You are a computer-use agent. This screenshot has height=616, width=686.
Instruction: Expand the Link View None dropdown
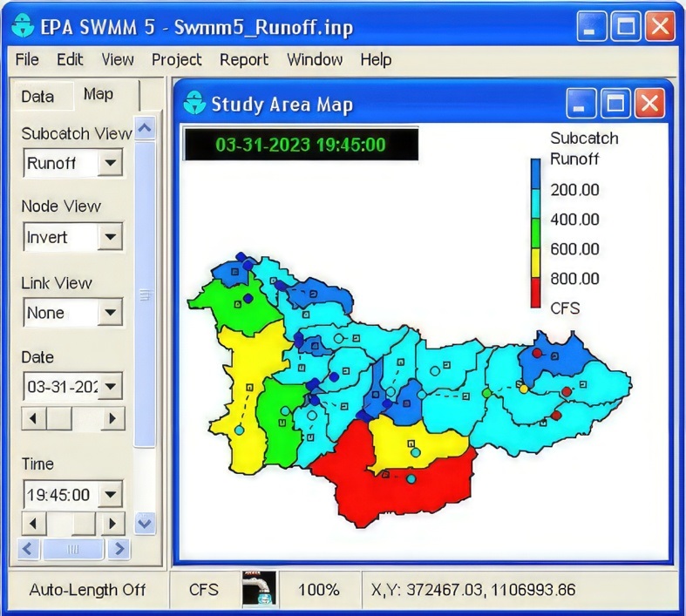[x=110, y=312]
